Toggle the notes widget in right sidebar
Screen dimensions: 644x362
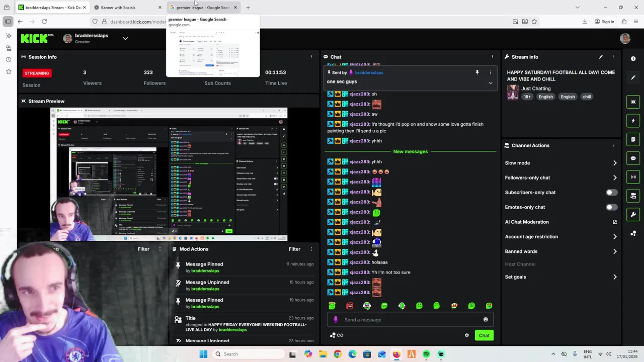point(633,139)
